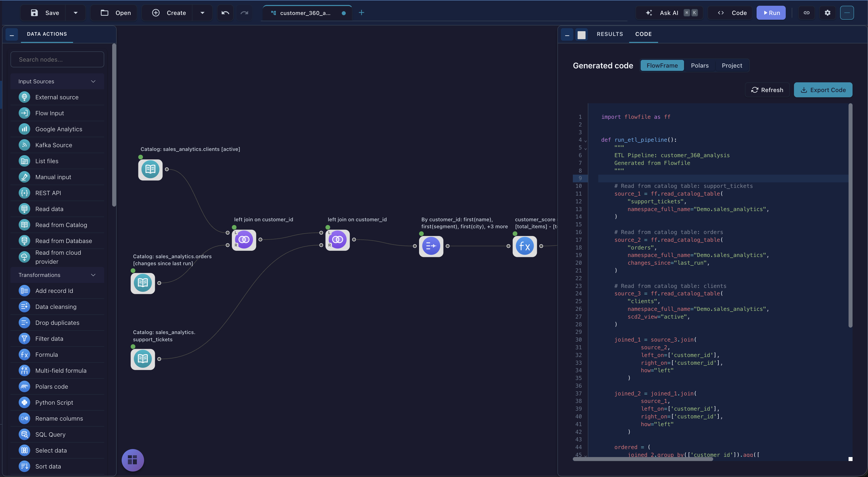Screen dimensions: 868x477
Task: Toggle the white square panel button
Action: coord(581,34)
